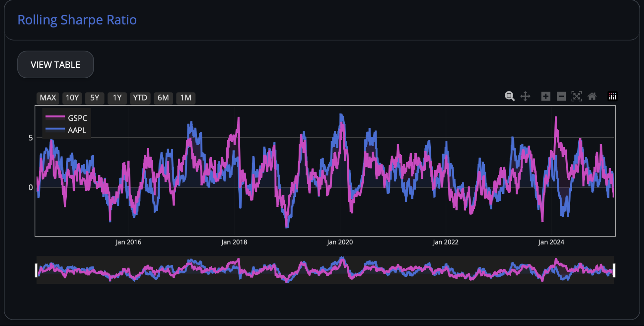Screen dimensions: 644x326
Task: Toggle the AAPL legend entry
Action: click(x=66, y=130)
